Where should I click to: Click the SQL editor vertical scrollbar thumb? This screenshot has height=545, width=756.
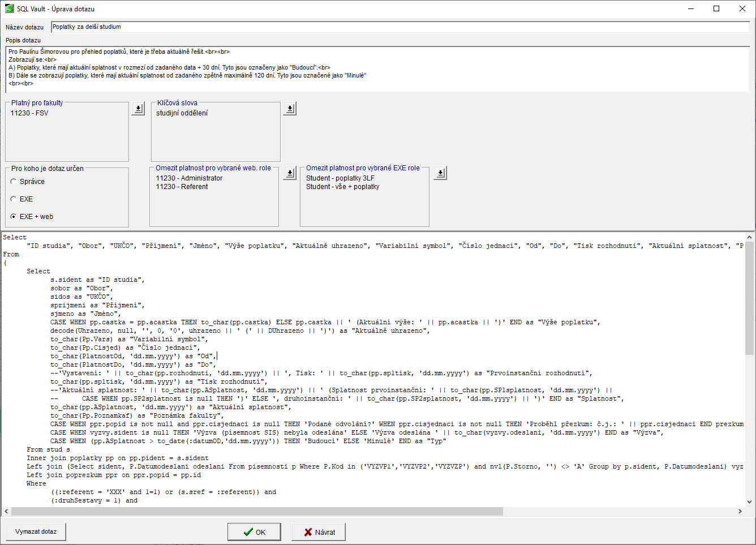click(750, 298)
